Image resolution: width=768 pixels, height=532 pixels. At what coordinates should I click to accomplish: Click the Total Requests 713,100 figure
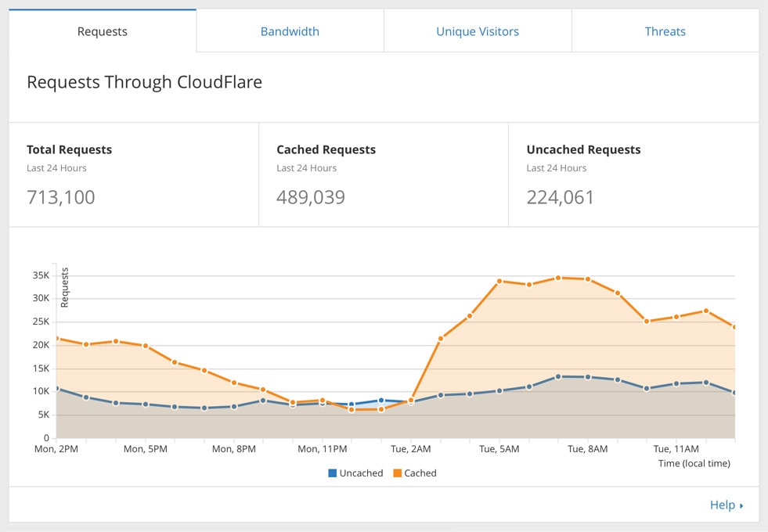pos(61,197)
